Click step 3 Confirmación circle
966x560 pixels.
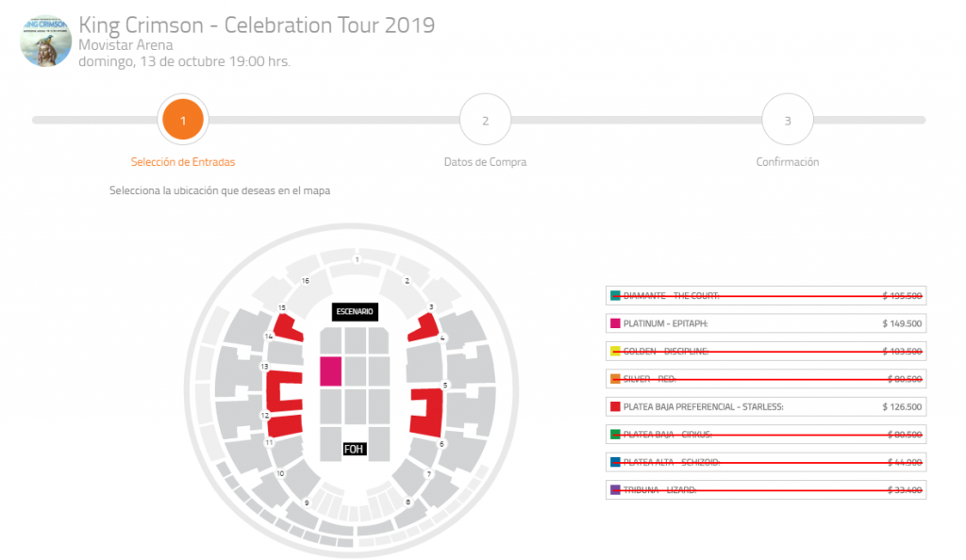click(787, 121)
